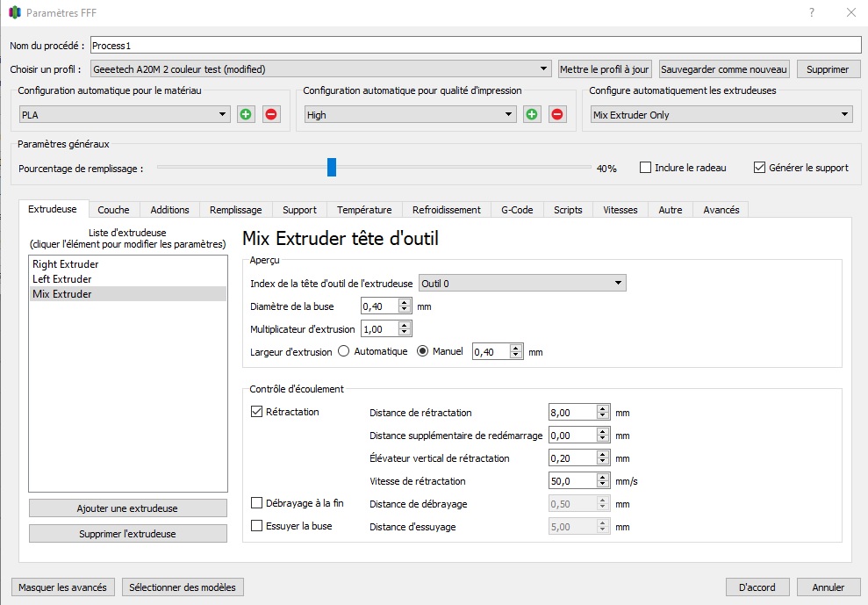Click the help question mark in title bar
Screen dimensions: 868x605
[810, 12]
